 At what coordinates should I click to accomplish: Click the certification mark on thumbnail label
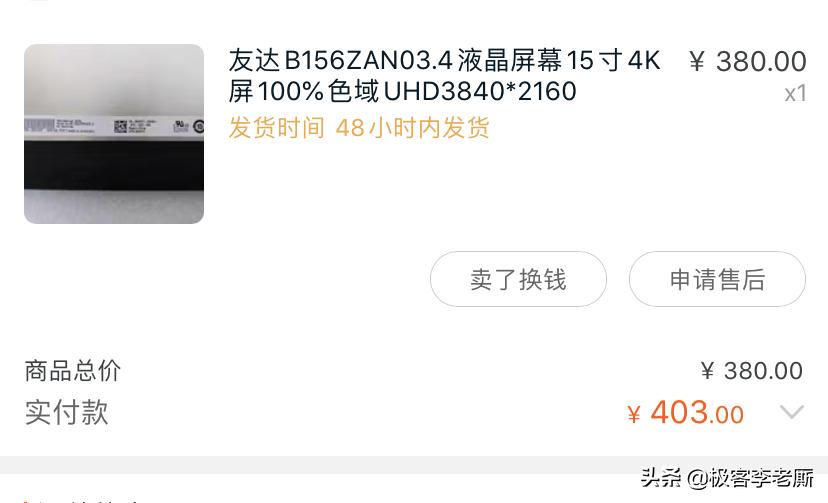click(181, 126)
